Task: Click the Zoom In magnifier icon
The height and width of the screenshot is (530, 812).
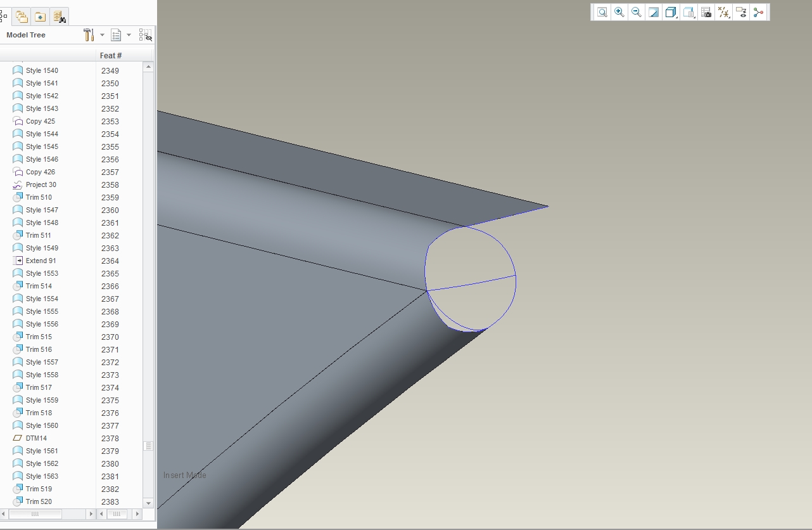Action: (x=619, y=12)
